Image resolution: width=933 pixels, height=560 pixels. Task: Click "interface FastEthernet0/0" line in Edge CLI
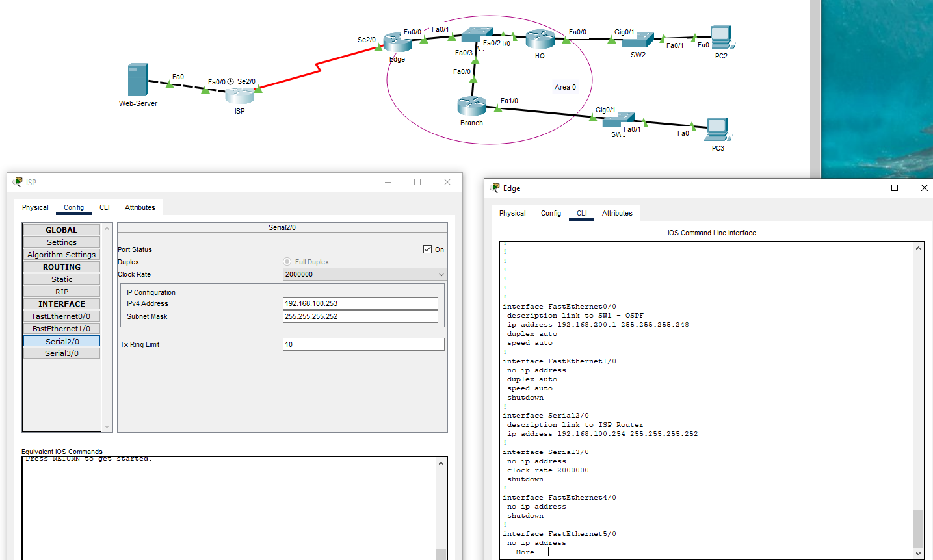[559, 307]
